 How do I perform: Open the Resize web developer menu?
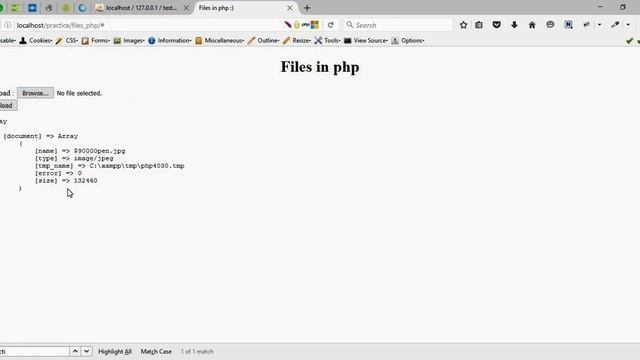(x=297, y=40)
